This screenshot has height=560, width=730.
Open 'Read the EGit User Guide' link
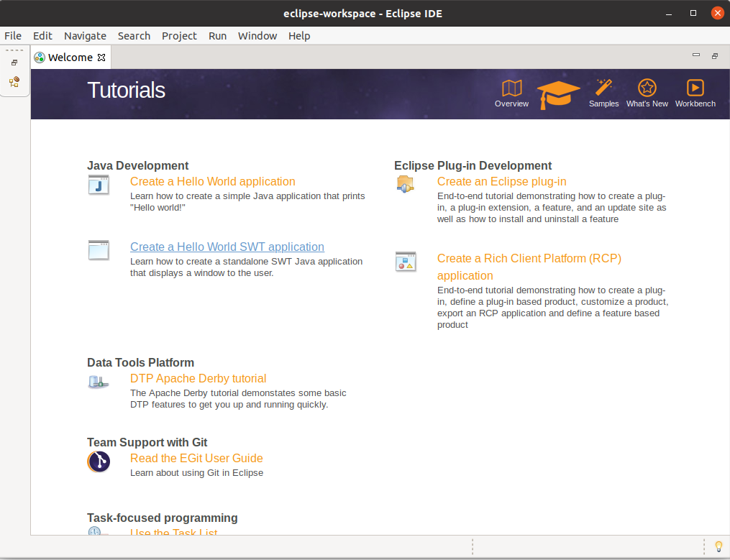(x=196, y=458)
